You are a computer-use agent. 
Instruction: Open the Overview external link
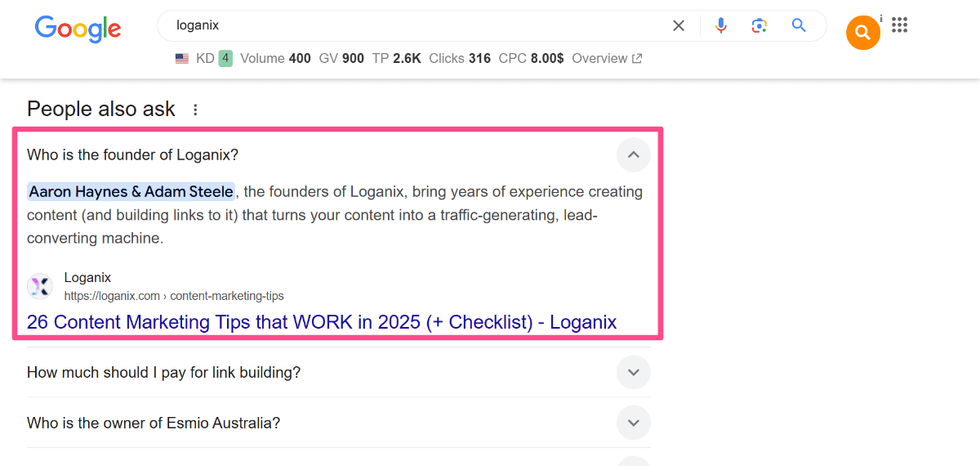[607, 58]
